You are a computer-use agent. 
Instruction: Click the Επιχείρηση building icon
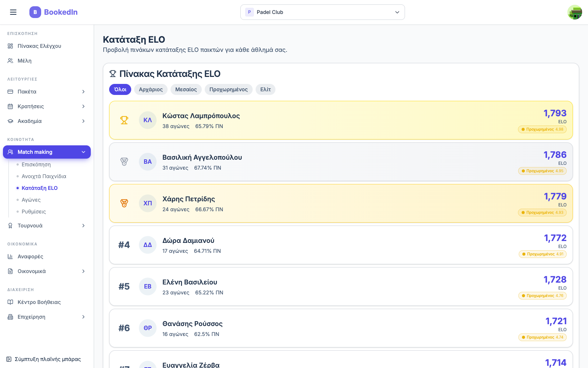coord(10,317)
